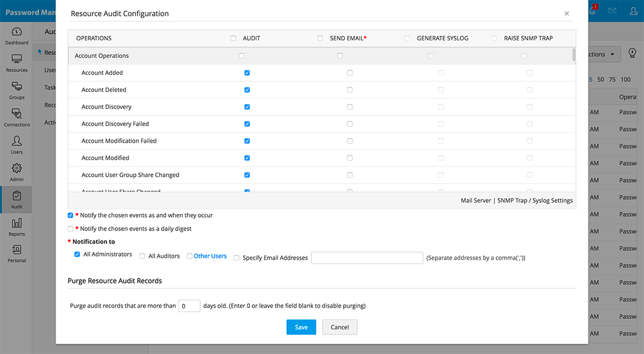Open Admin gear in sidebar
The image size is (644, 354).
coord(16,172)
